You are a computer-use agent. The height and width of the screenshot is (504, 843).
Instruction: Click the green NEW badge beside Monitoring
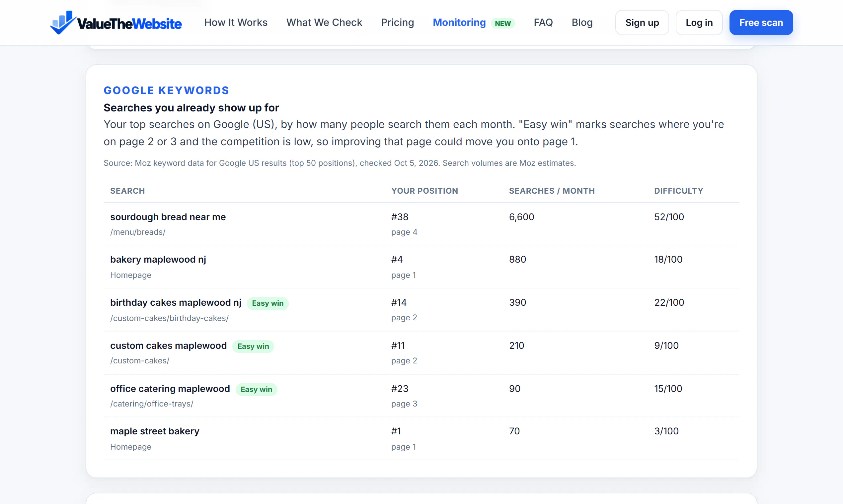click(x=503, y=23)
